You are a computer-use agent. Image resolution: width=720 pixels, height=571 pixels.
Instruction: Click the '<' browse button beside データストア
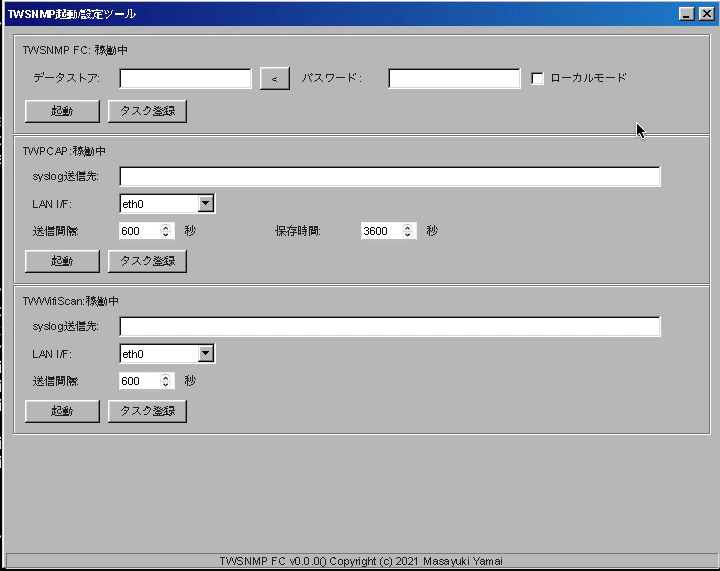(x=275, y=78)
